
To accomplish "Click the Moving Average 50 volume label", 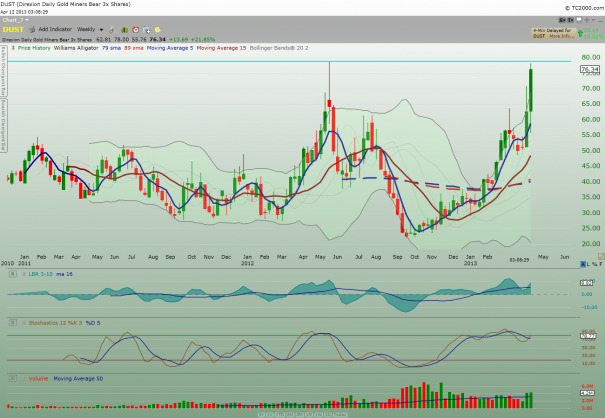I will 78,379.
